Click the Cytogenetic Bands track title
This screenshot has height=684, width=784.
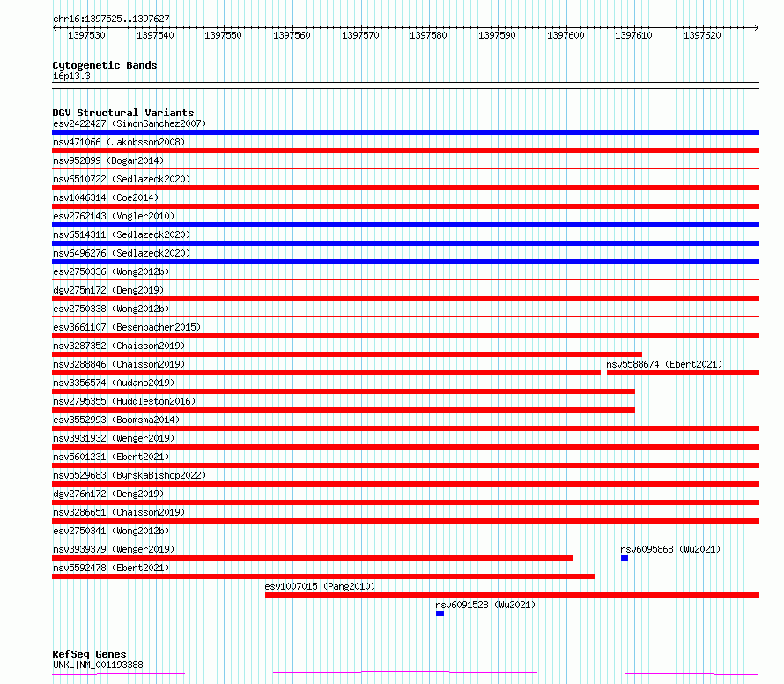[105, 65]
